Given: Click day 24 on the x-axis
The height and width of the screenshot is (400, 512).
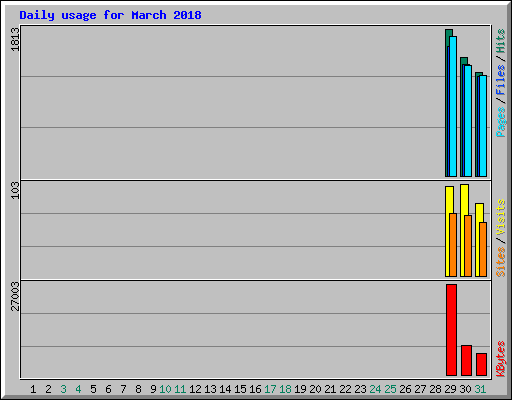Looking at the screenshot, I should [x=375, y=389].
